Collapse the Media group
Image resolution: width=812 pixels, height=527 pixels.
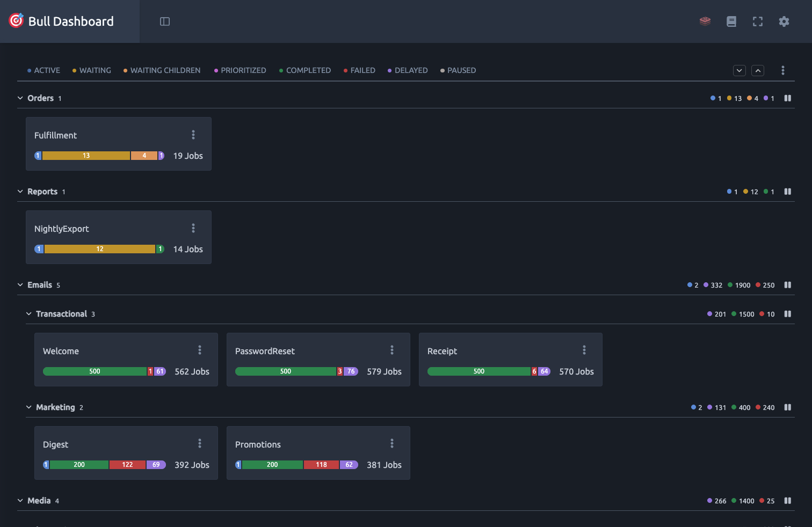click(x=20, y=501)
